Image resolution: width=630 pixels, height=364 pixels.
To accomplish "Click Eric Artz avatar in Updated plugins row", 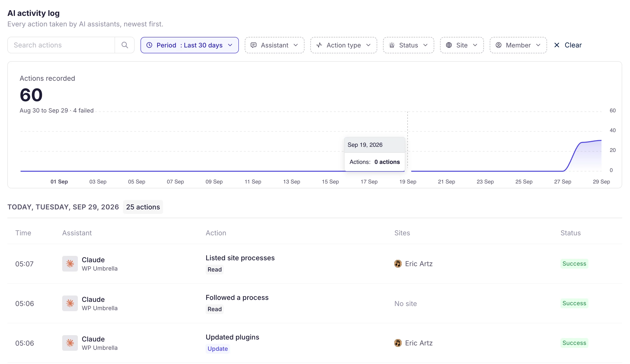I will point(398,343).
